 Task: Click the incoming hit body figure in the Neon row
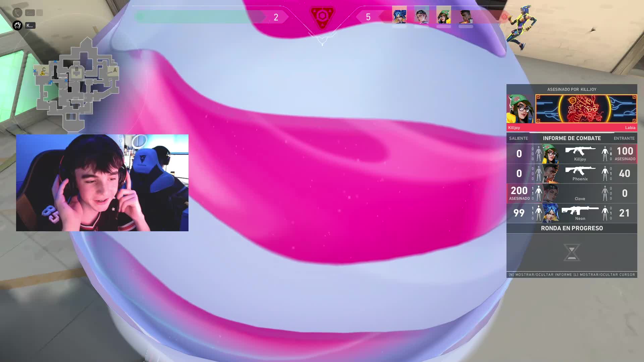coord(605,213)
